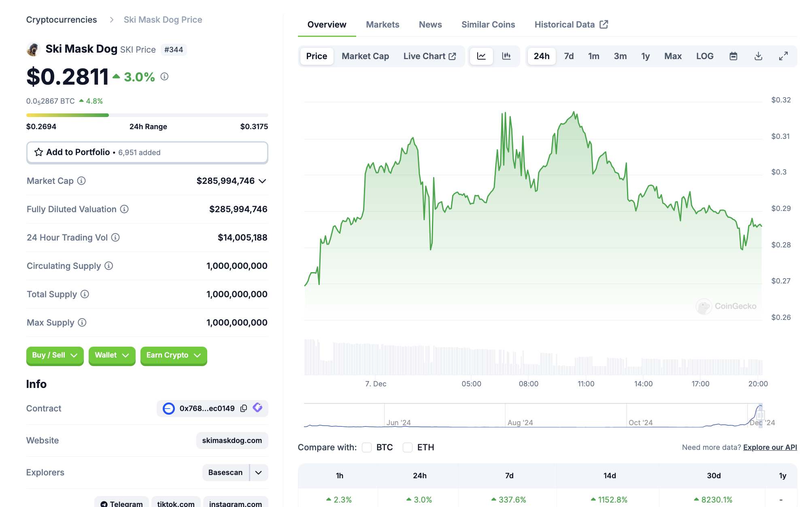
Task: Toggle LOG scale on chart
Action: (704, 56)
